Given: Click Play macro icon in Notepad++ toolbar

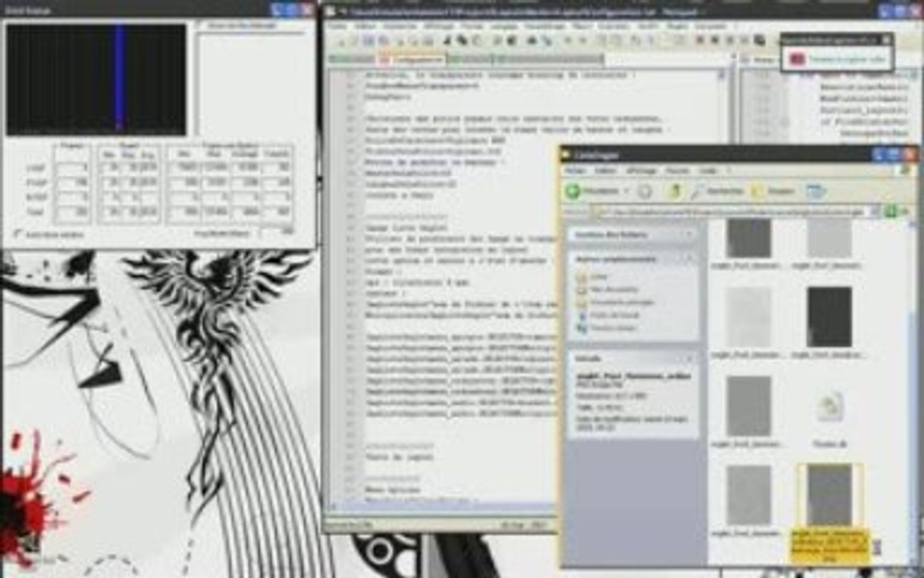Looking at the screenshot, I should coord(729,40).
